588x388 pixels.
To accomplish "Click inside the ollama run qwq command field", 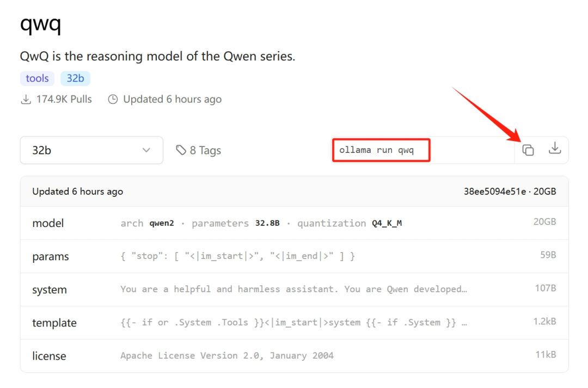I will pyautogui.click(x=381, y=150).
